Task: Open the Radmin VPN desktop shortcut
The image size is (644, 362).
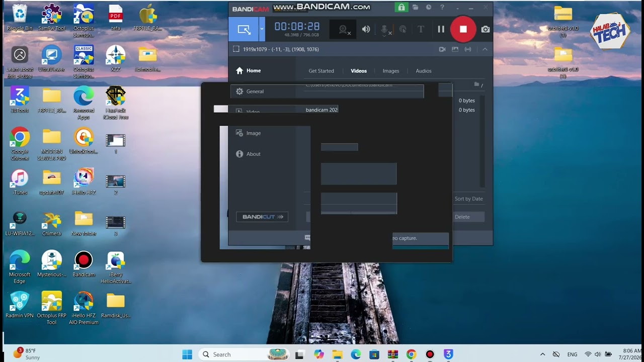Action: pos(20,305)
